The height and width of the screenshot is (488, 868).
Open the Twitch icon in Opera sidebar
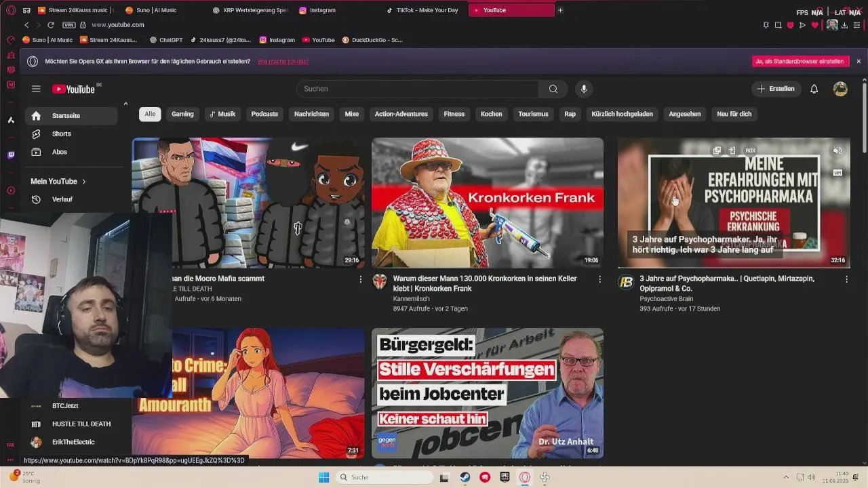(11, 155)
